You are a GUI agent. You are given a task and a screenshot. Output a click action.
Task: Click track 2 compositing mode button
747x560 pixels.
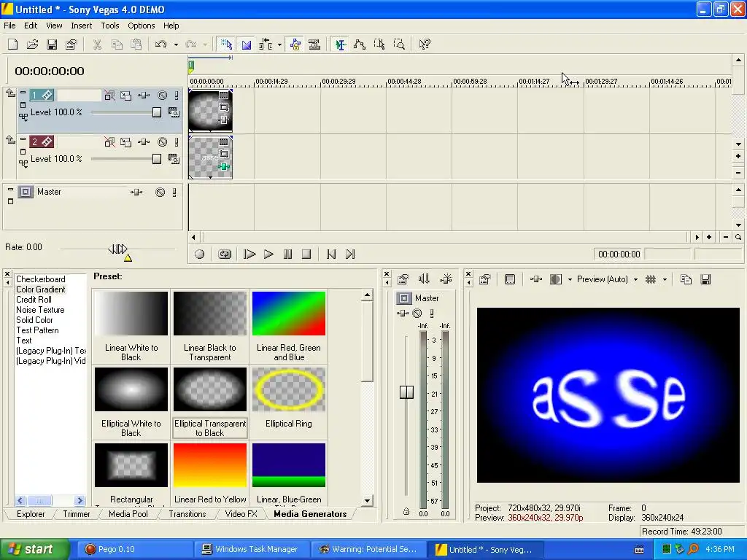(174, 159)
